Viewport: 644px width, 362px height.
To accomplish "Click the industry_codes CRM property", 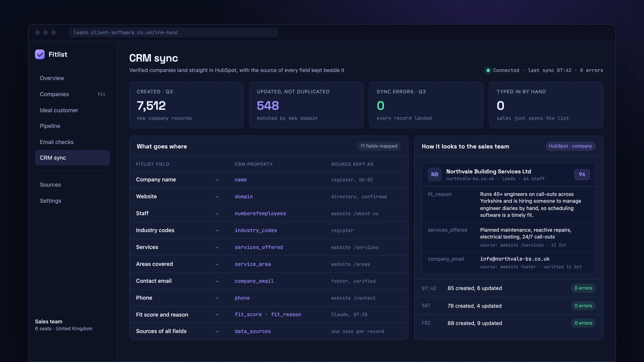I will pos(256,230).
